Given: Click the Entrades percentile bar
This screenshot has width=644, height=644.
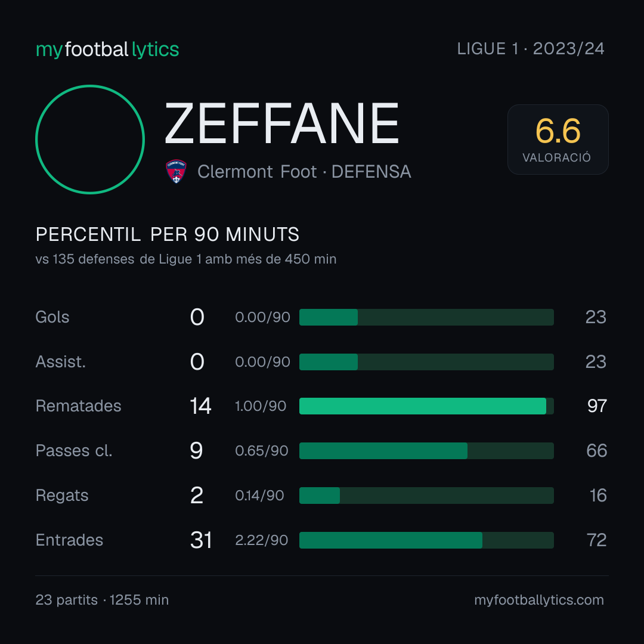Looking at the screenshot, I should pos(426,540).
